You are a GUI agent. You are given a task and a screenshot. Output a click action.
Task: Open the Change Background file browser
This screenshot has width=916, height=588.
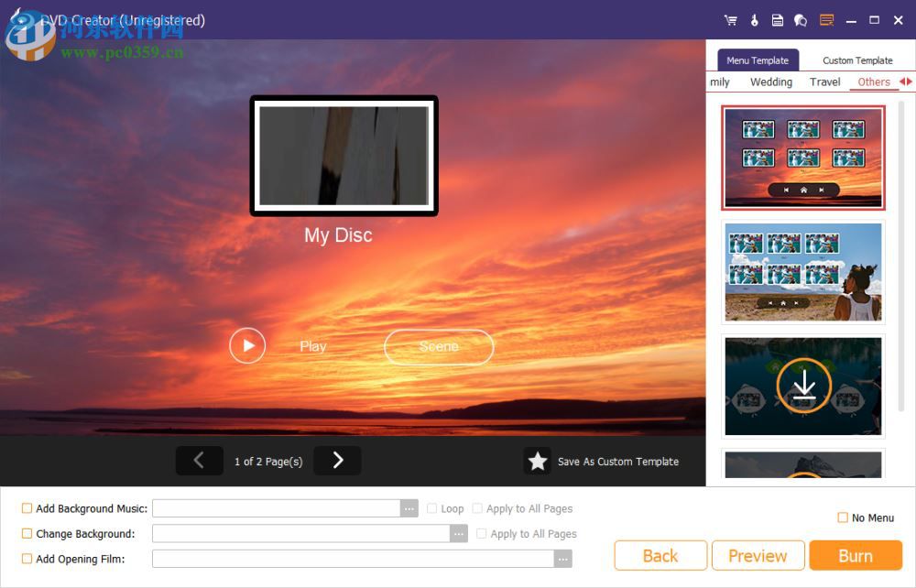(x=459, y=533)
